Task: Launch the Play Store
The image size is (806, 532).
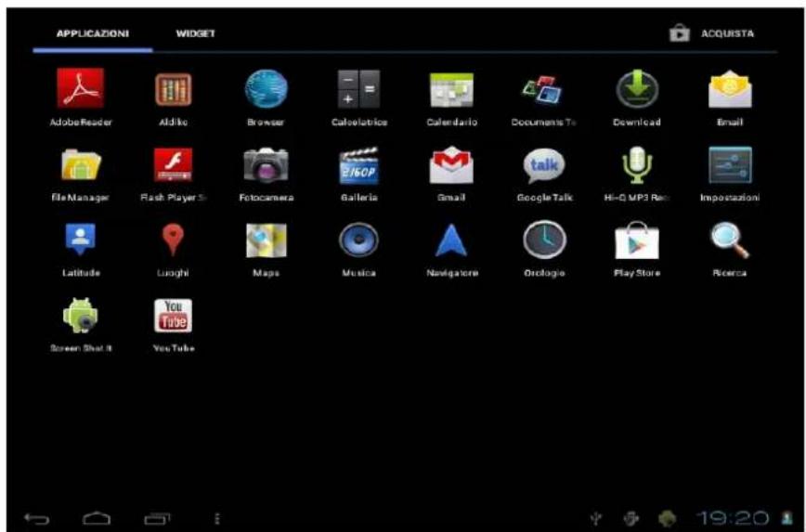Action: point(637,250)
